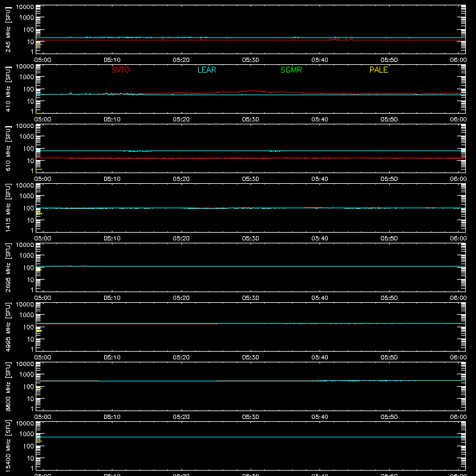Select the 1415 MHz [SFU] axis title
Screen dimensions: 476x476
coord(8,208)
